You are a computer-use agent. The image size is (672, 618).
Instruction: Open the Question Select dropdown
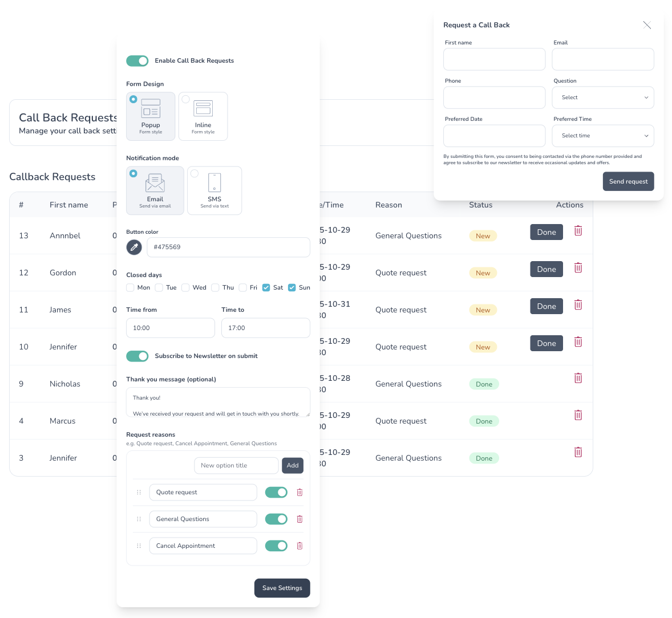(x=602, y=97)
